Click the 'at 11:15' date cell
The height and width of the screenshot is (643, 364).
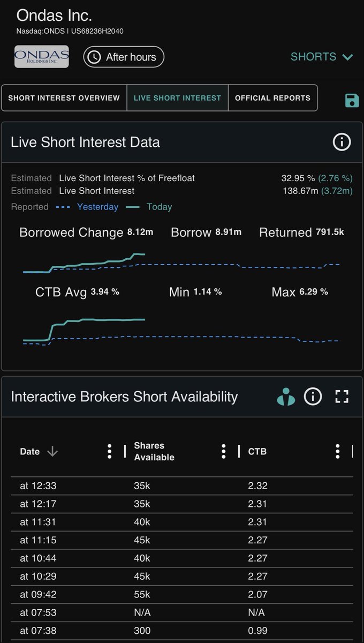point(38,540)
